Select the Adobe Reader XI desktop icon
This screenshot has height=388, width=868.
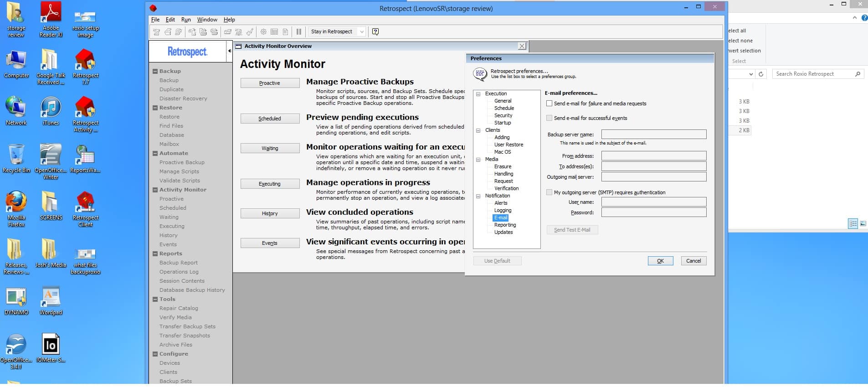coord(51,19)
